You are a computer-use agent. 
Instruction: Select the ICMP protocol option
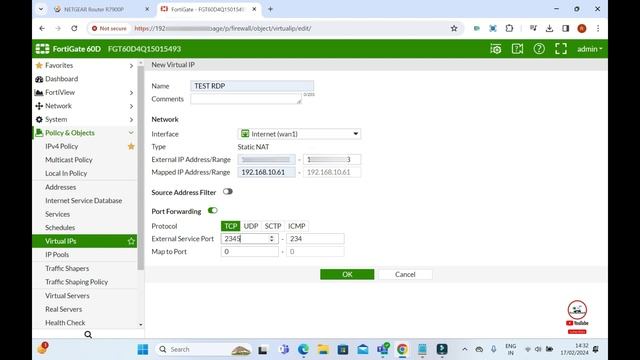click(x=297, y=226)
